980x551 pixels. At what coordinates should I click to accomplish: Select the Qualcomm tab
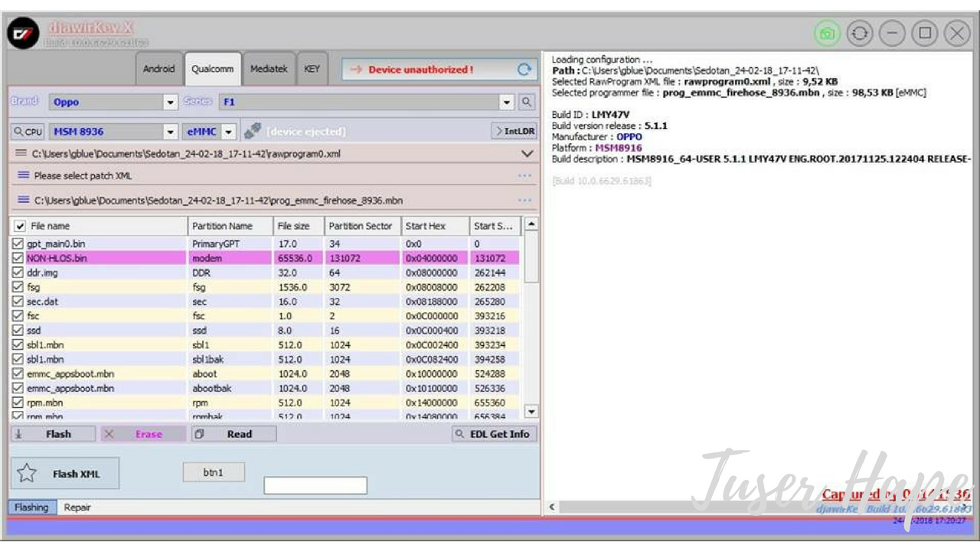213,69
